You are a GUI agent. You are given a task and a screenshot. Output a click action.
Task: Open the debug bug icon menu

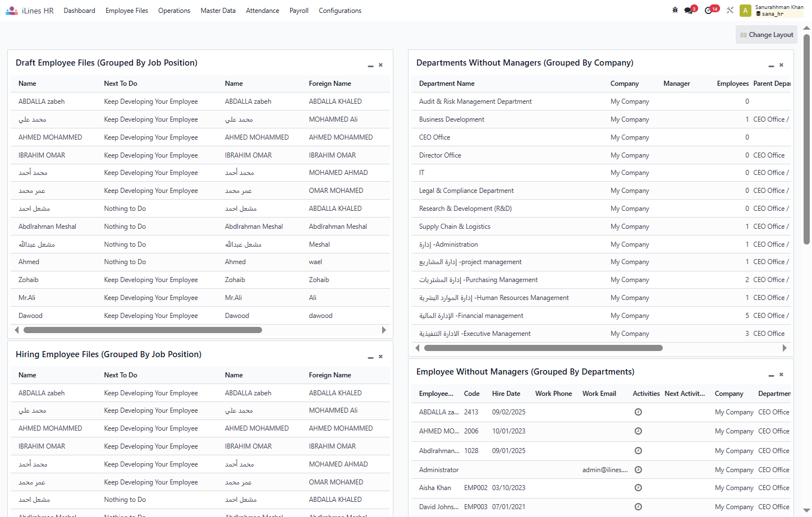click(675, 10)
